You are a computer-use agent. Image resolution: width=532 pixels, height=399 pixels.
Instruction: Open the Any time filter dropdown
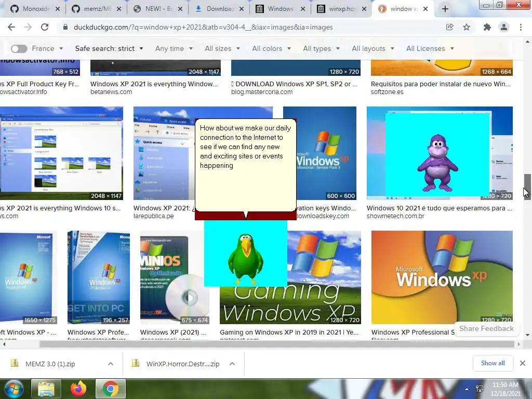tap(174, 48)
